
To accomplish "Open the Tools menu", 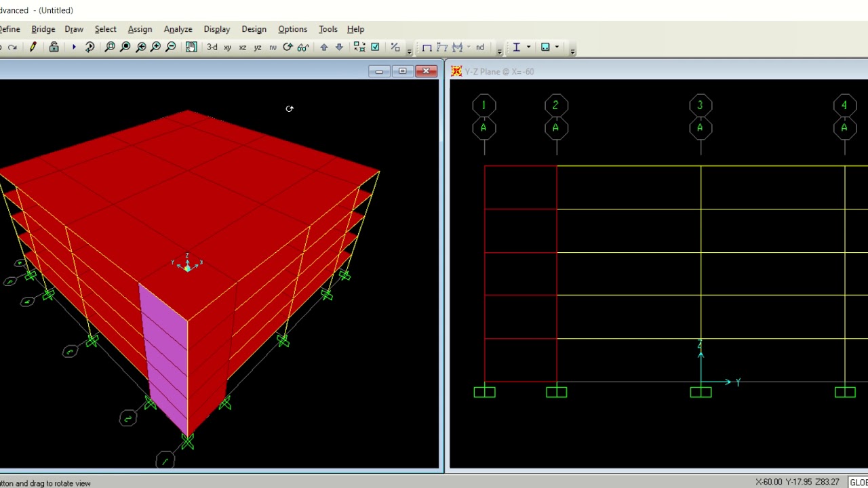I will pyautogui.click(x=328, y=29).
